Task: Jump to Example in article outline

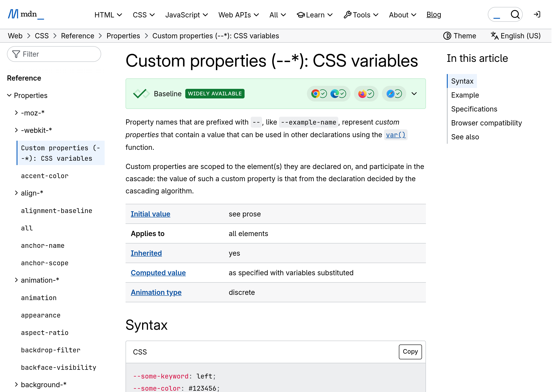Action: (465, 95)
